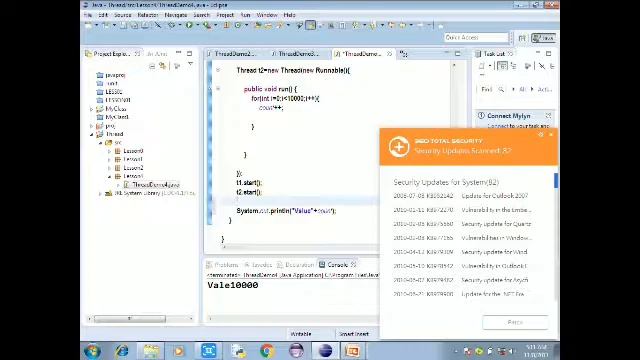This screenshot has width=640, height=360.
Task: Collapse the Thread project node
Action: click(x=91, y=134)
